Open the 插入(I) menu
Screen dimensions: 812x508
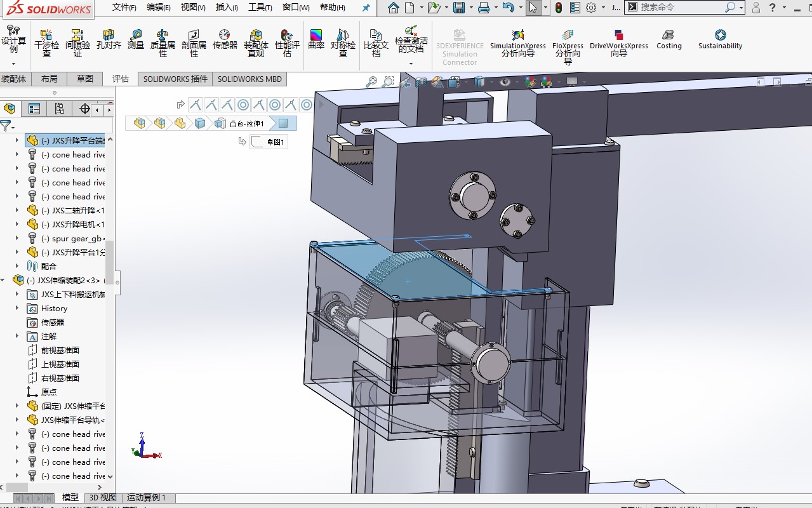click(227, 8)
